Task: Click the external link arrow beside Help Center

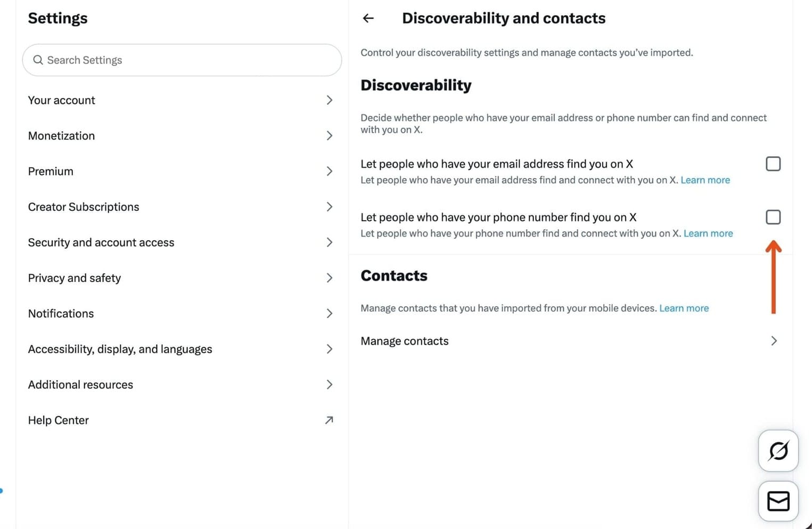Action: [330, 420]
